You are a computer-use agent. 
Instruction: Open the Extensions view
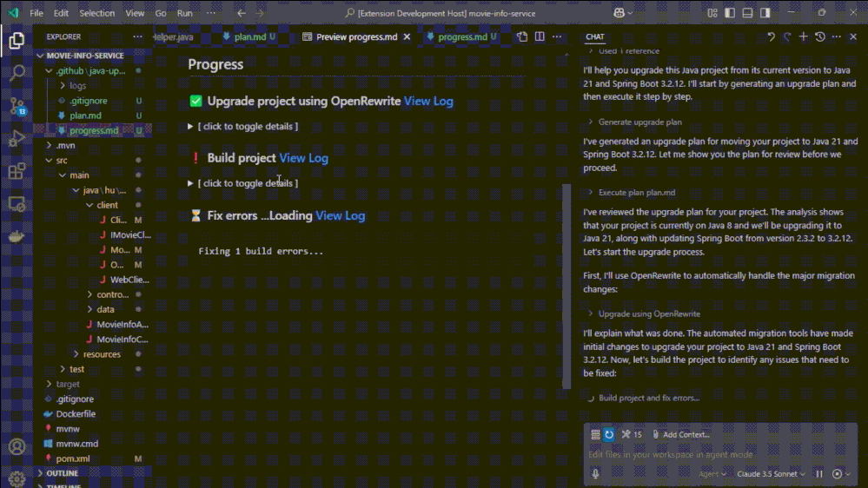point(17,171)
